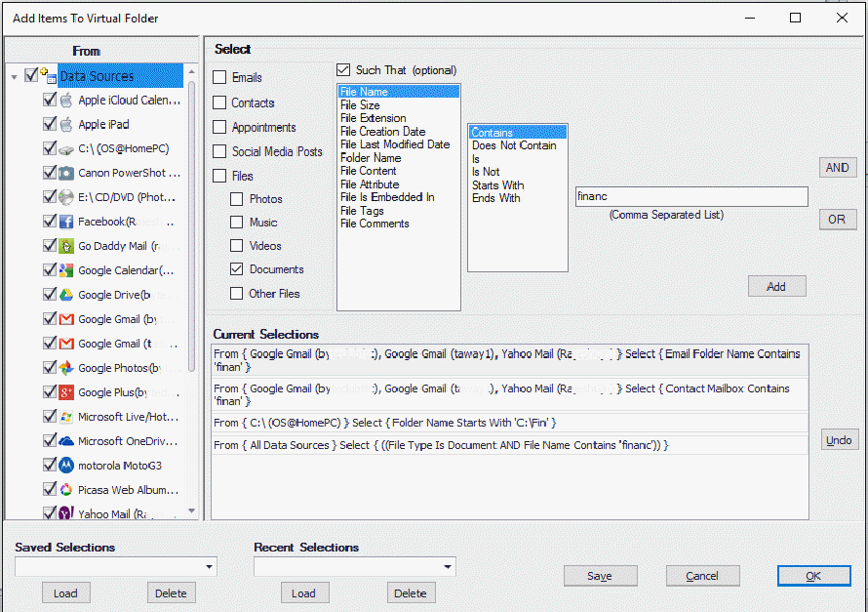Click the Google Calendar icon
The width and height of the screenshot is (868, 612).
[66, 270]
